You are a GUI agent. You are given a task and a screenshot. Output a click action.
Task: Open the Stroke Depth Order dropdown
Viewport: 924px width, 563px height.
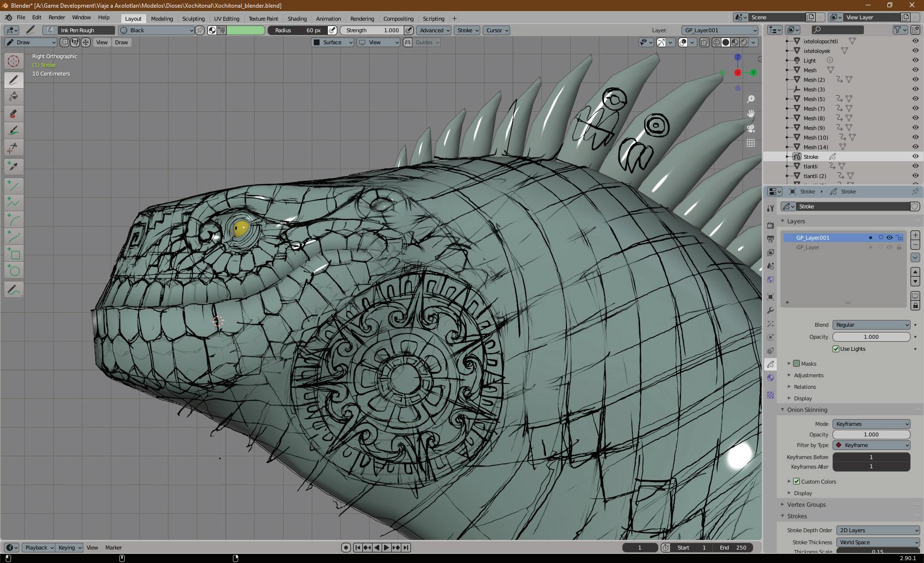(878, 530)
